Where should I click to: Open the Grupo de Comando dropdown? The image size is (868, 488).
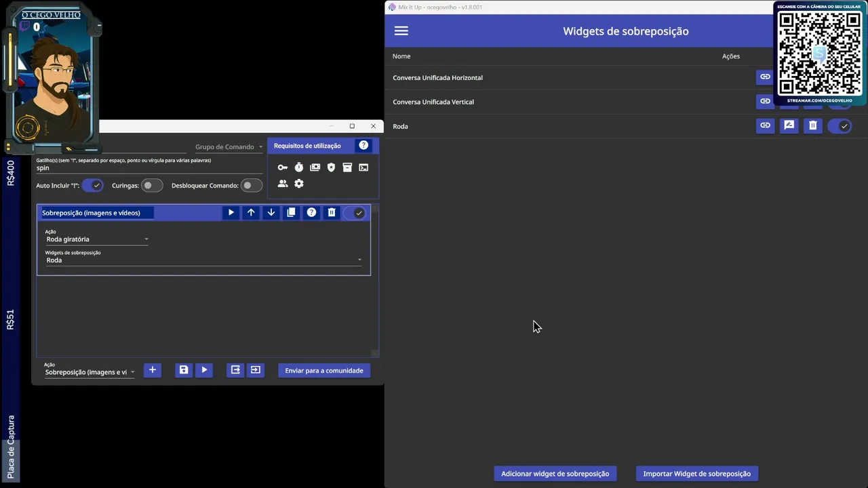pos(229,147)
